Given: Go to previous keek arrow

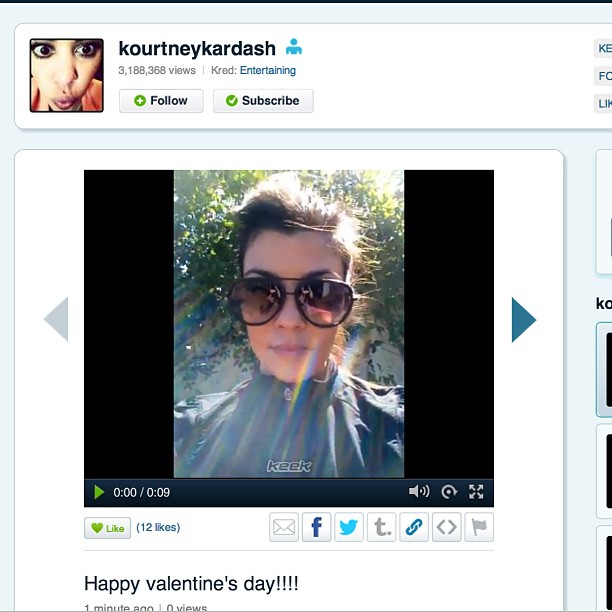Looking at the screenshot, I should [56, 319].
